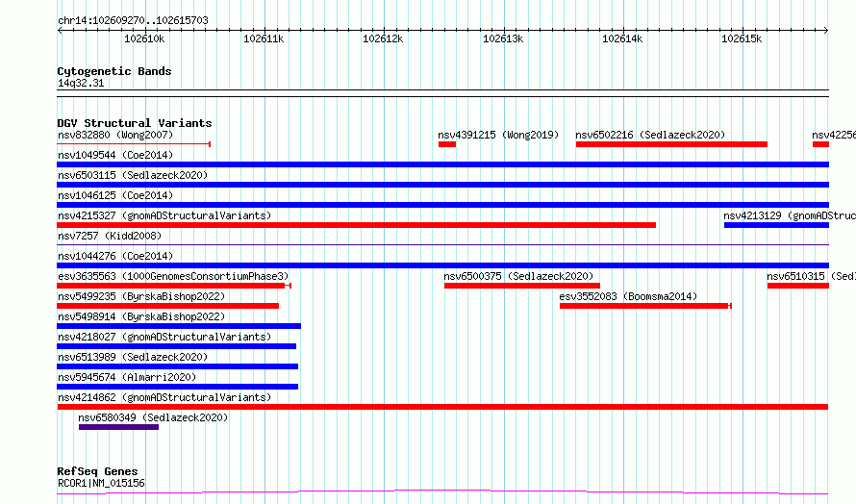Select the nsv6500375 red variant bar

coord(522,286)
